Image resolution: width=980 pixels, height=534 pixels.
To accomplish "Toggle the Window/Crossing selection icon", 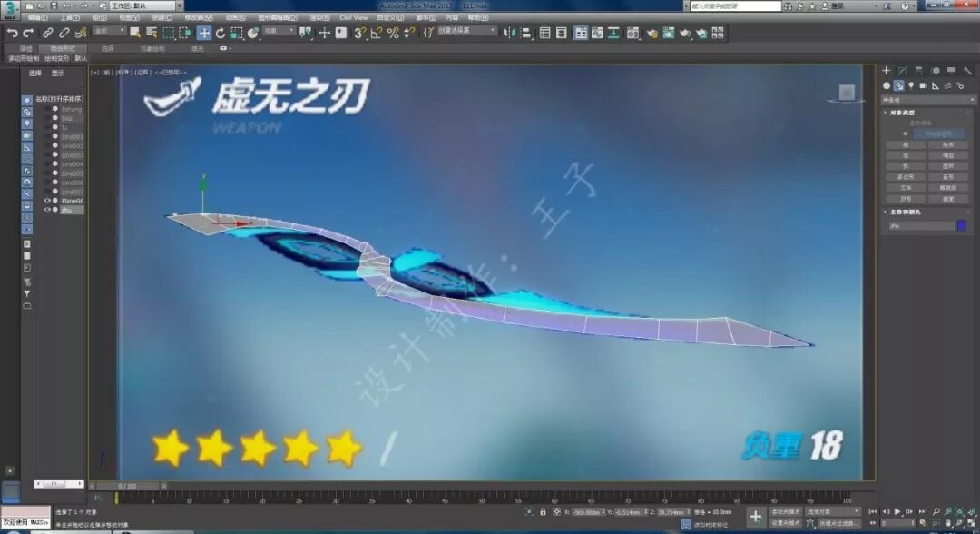I will pos(185,33).
